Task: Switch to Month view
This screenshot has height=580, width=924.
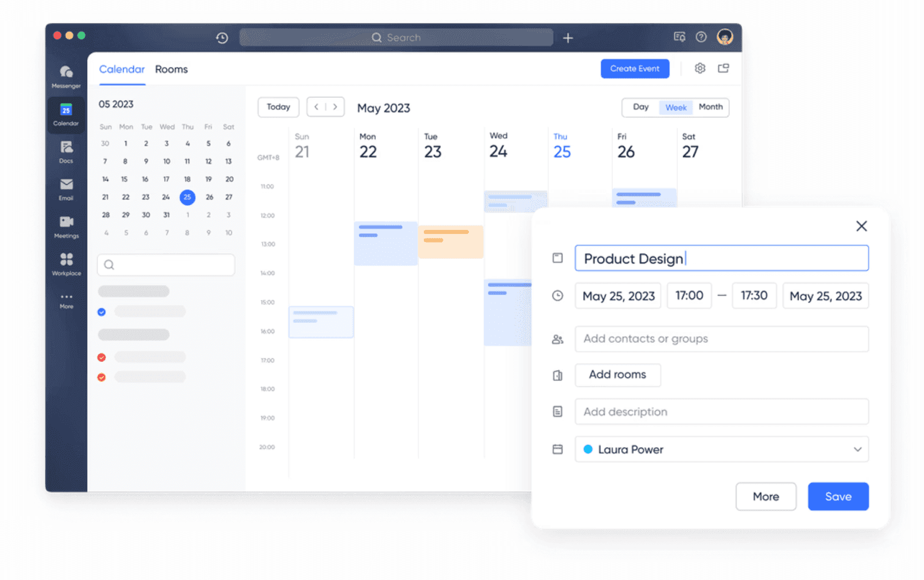Action: 711,107
